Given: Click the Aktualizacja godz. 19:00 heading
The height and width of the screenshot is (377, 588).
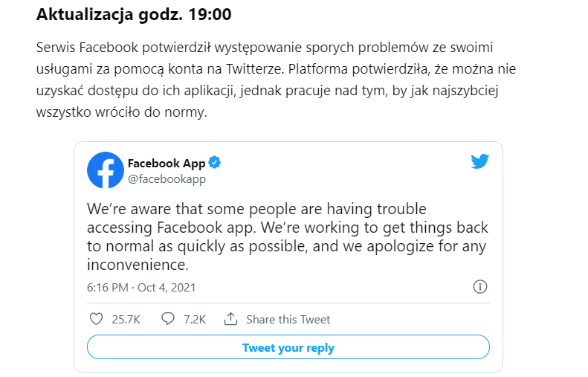Looking at the screenshot, I should click(134, 15).
